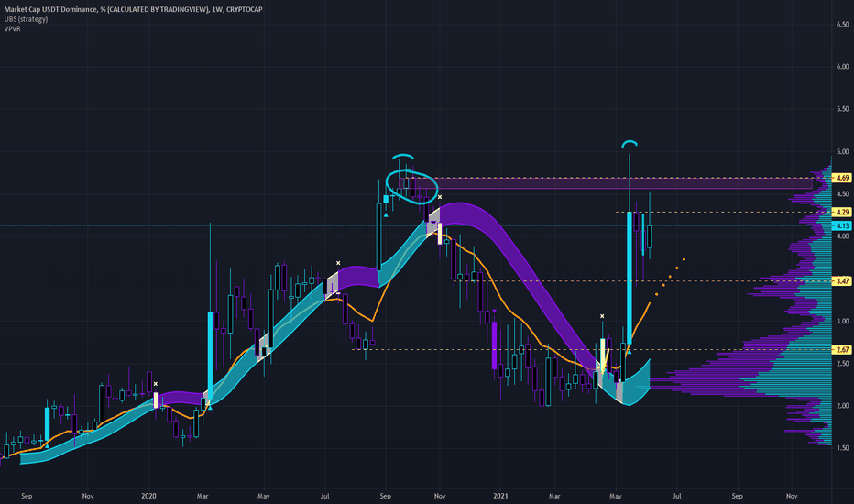Click the purple down-arrow marker near December 2020
Image resolution: width=854 pixels, height=504 pixels.
(x=494, y=312)
